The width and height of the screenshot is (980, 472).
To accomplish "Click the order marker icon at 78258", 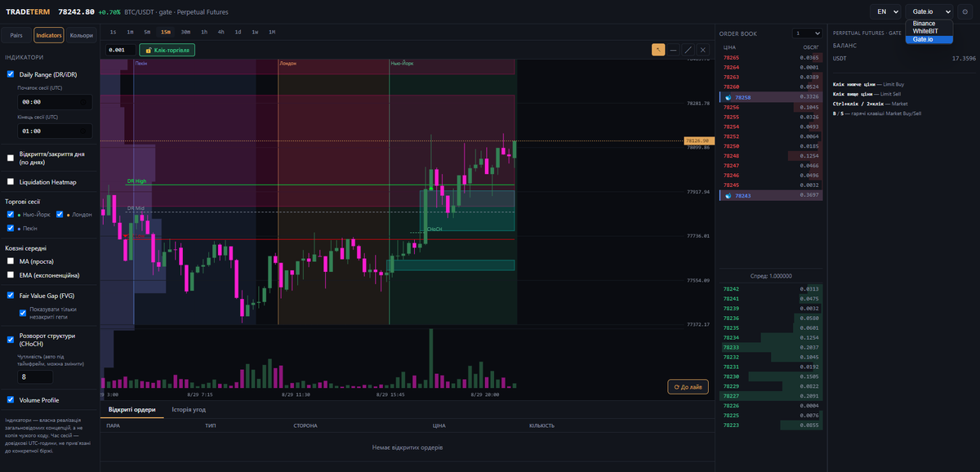I will 728,97.
